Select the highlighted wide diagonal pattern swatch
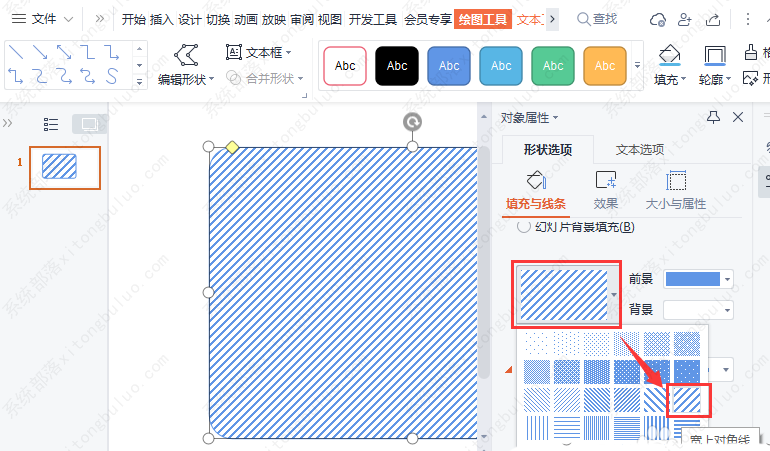 [689, 400]
